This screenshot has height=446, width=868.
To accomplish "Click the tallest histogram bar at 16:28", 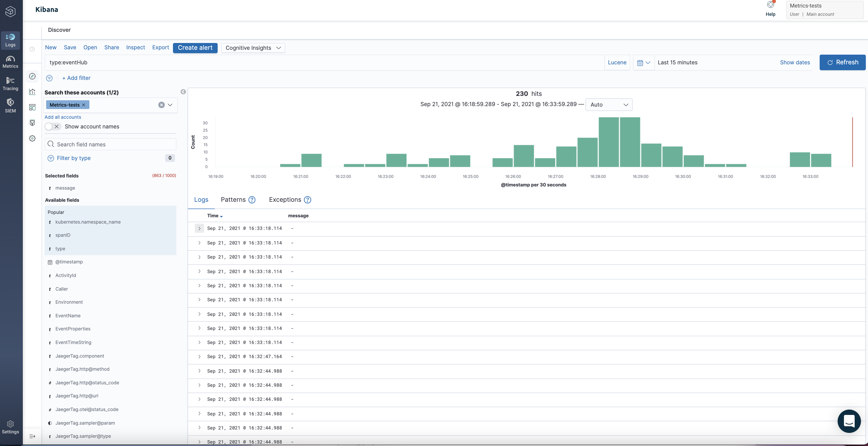I will click(x=608, y=142).
